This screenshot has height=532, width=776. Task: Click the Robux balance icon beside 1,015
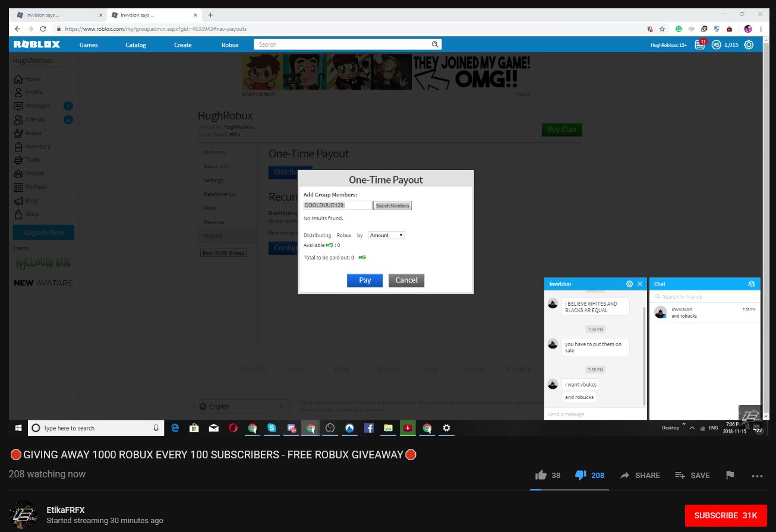coord(717,45)
